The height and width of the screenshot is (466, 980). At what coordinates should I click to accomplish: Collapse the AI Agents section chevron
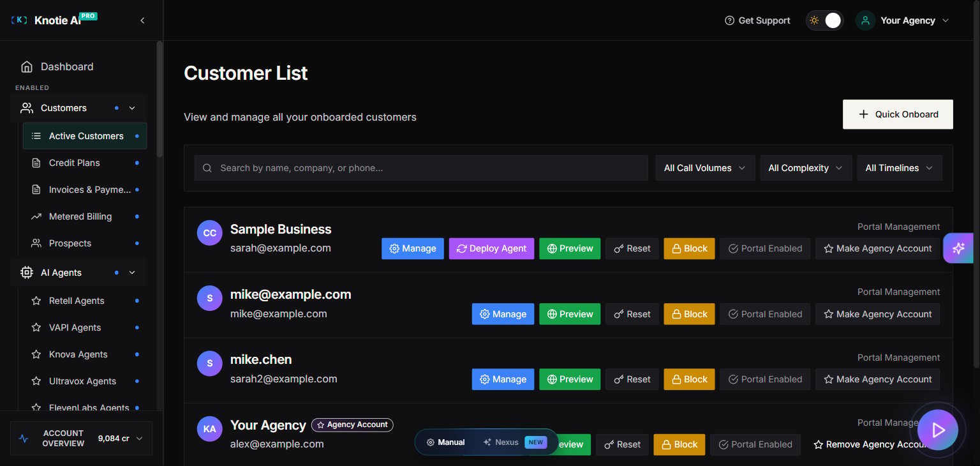[x=132, y=273]
